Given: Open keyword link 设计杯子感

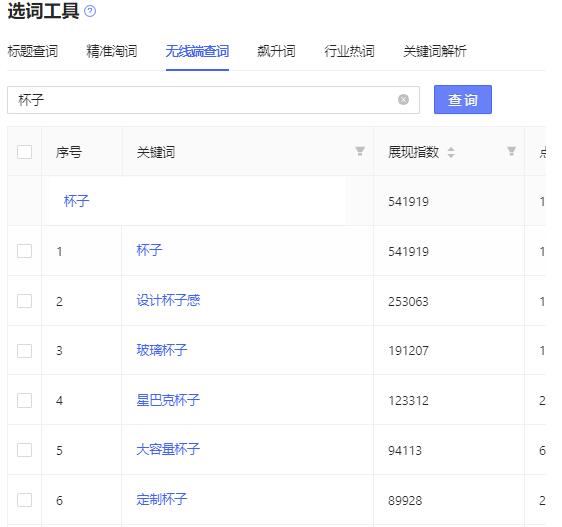Looking at the screenshot, I should coord(168,300).
